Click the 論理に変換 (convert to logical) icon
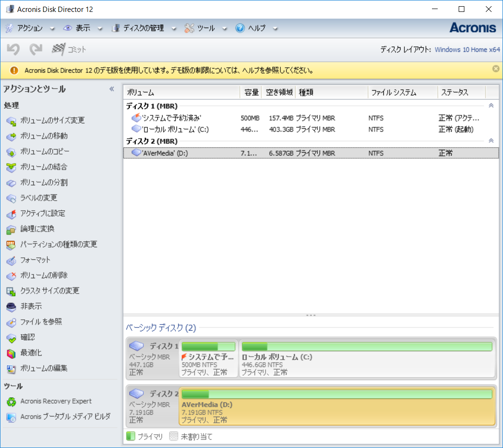503x448 pixels. coord(11,229)
